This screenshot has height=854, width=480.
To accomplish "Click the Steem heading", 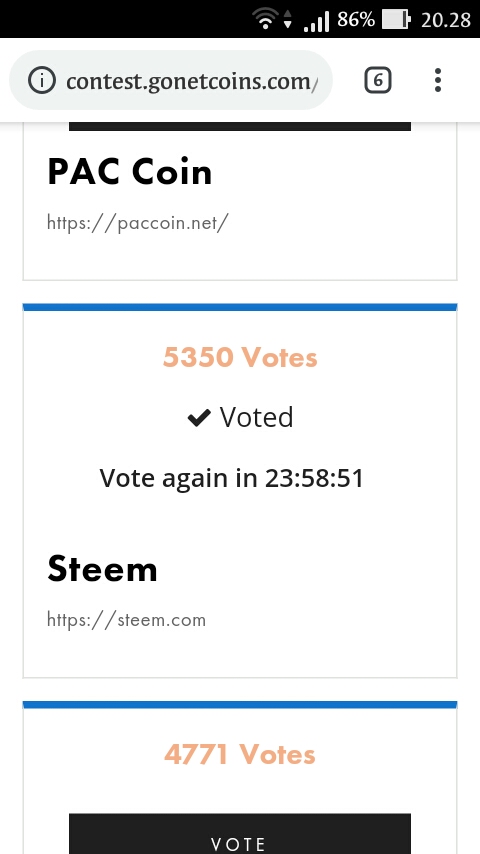I will click(x=102, y=569).
